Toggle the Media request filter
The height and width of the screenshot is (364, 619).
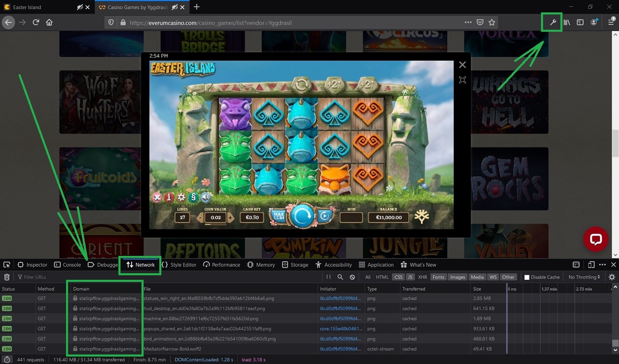coord(477,277)
